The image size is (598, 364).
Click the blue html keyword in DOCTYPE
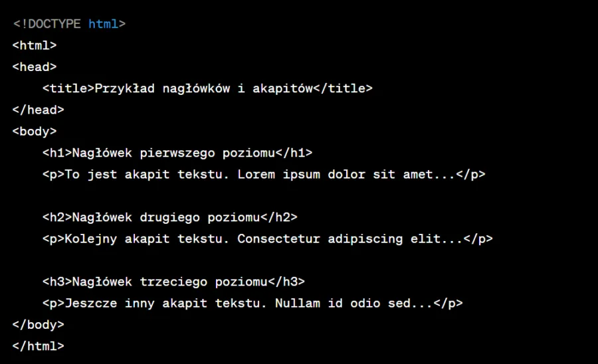tap(103, 24)
